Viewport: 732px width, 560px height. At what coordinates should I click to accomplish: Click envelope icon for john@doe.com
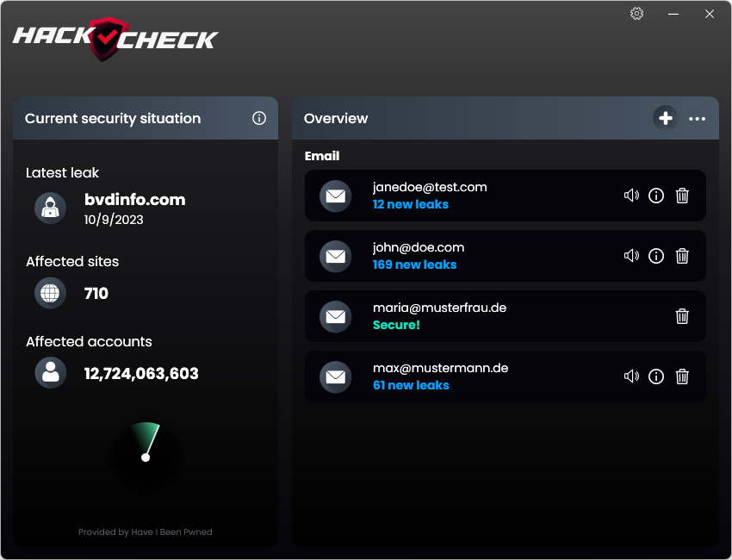(x=335, y=256)
